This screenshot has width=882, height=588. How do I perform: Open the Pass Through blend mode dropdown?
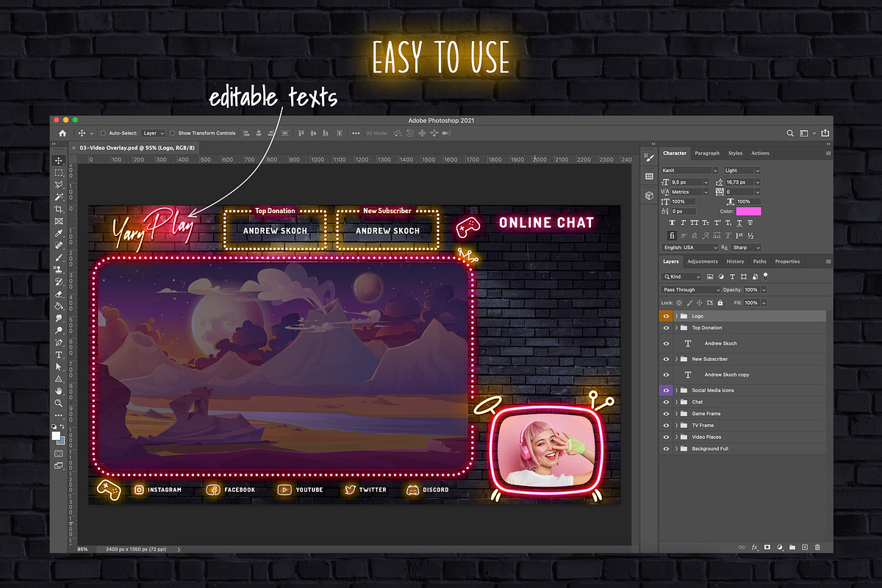pos(691,290)
